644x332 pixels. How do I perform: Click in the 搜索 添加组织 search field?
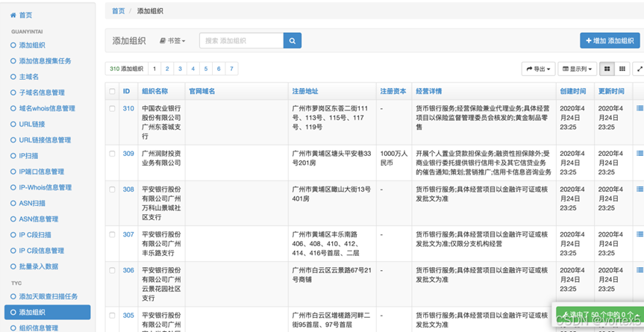point(242,40)
